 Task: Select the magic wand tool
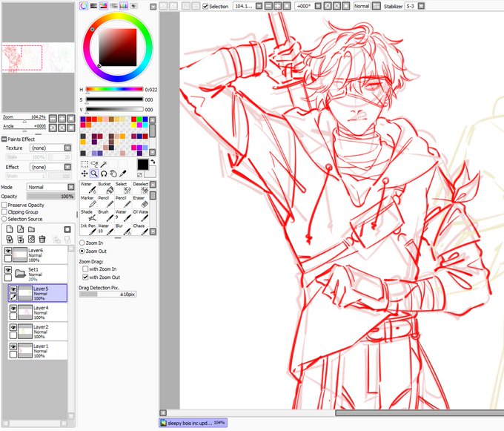[104, 165]
